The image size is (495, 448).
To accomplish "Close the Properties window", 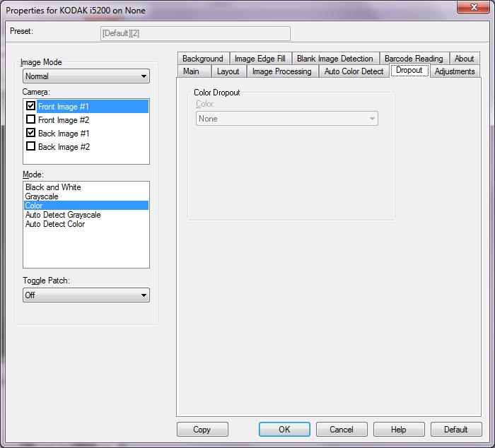I will (x=473, y=7).
